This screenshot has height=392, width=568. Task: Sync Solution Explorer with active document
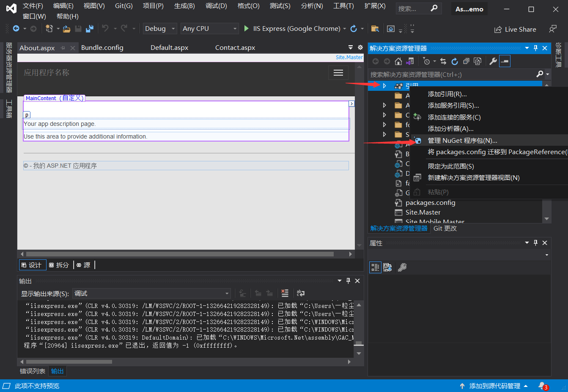click(443, 61)
